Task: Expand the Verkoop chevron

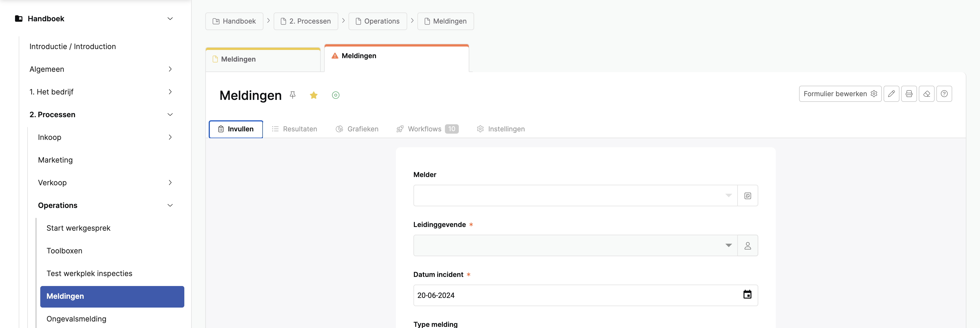Action: tap(170, 183)
